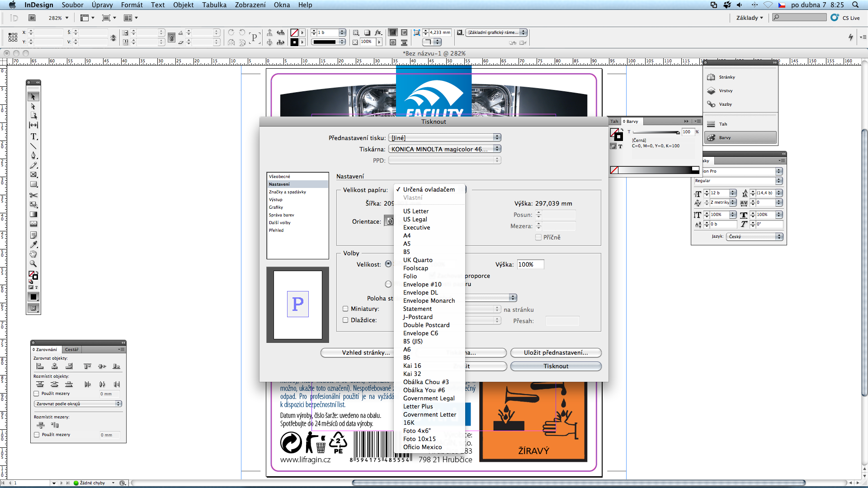Expand the Přednastavení tisku dropdown
The height and width of the screenshot is (488, 868).
pos(445,138)
